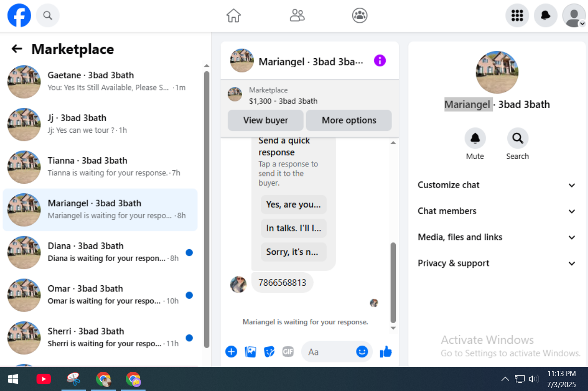Viewport: 588px width, 391px height.
Task: Choose a GIF icon
Action: [x=288, y=352]
